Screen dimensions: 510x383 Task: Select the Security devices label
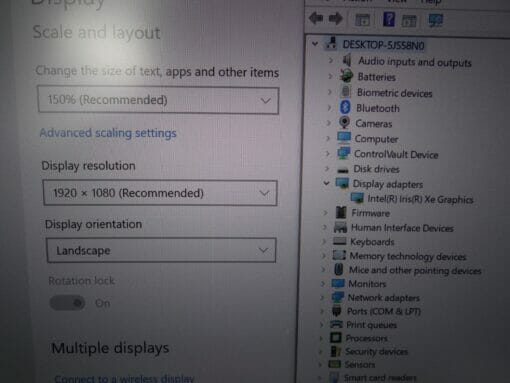click(x=376, y=351)
